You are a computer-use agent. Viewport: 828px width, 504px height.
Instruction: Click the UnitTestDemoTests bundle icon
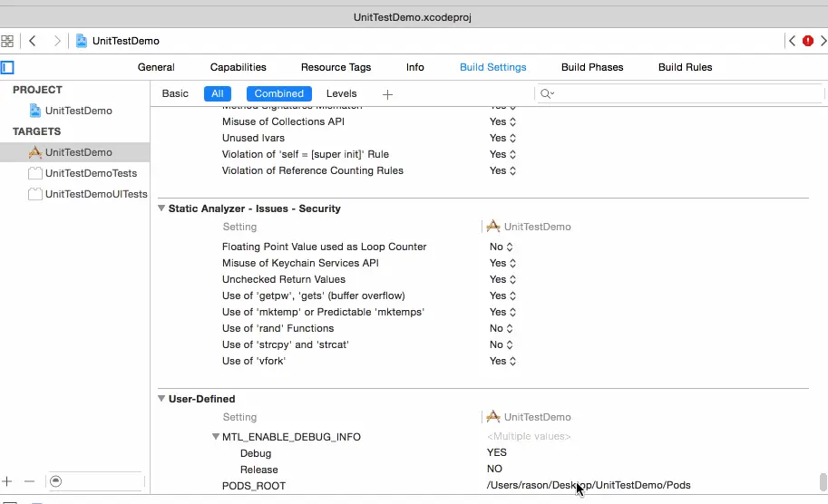tap(34, 173)
